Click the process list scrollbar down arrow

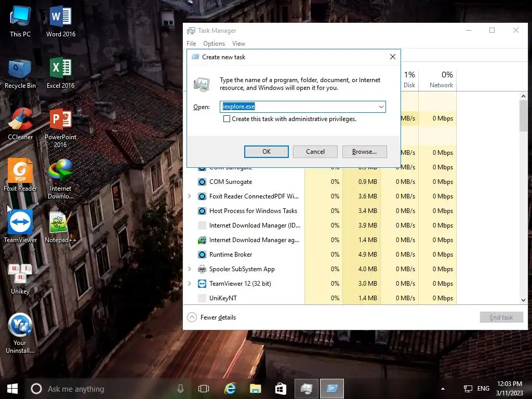[x=523, y=300]
